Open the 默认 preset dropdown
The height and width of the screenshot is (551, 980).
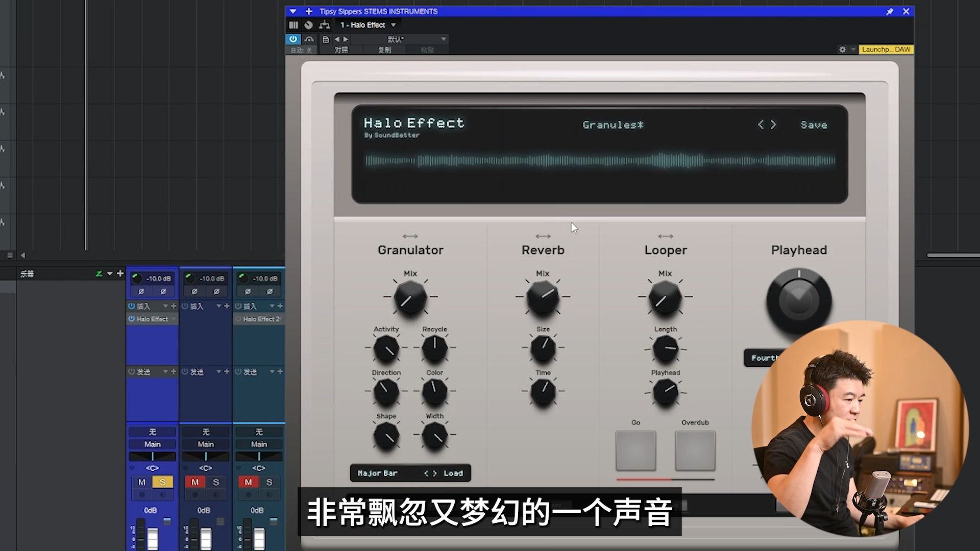pos(400,39)
